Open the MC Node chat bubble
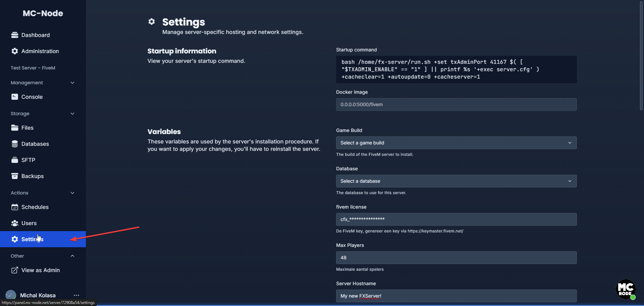The image size is (644, 306). coord(626,289)
